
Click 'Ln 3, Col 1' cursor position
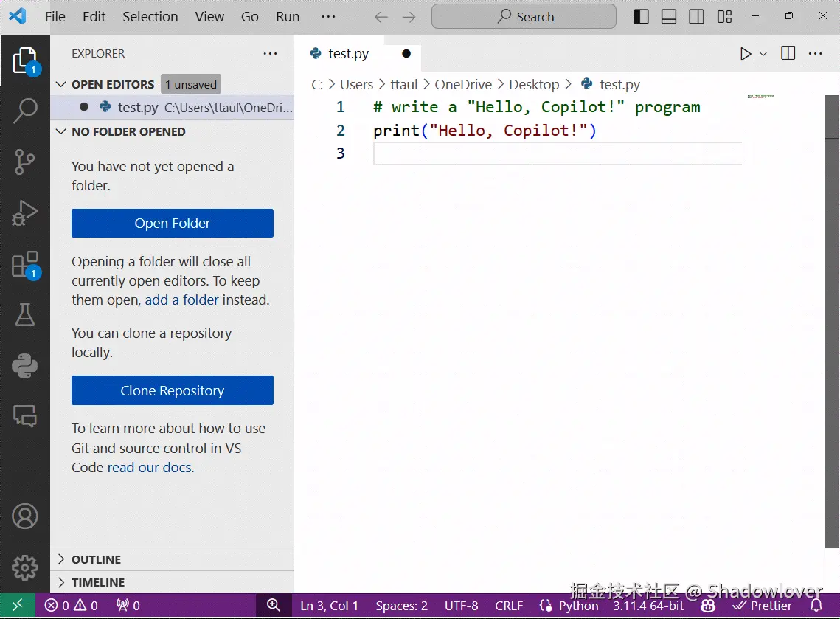click(329, 606)
